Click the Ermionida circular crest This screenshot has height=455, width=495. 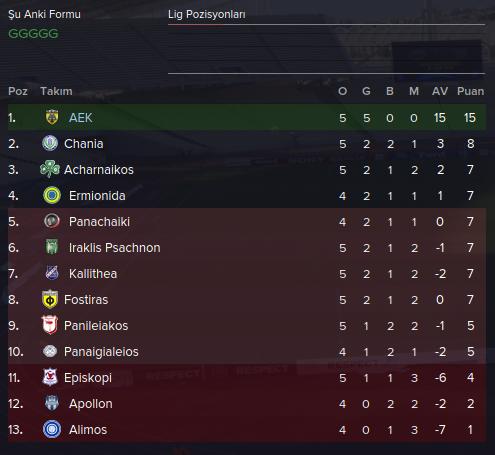(x=52, y=195)
